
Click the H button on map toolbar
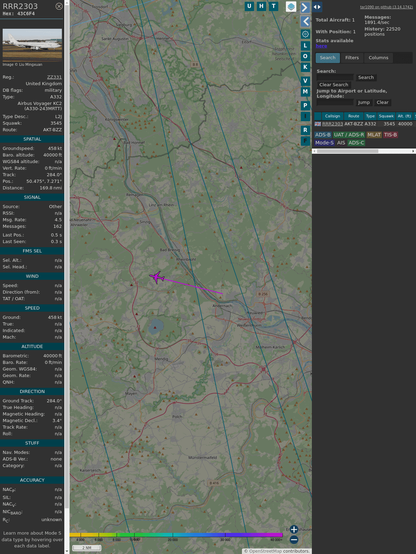(x=262, y=6)
